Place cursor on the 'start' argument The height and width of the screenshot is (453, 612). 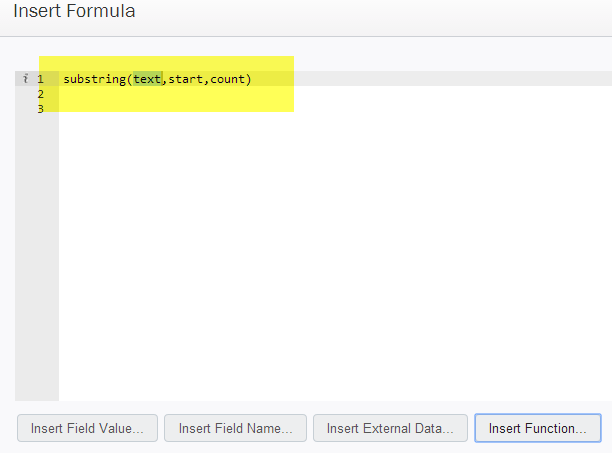point(185,79)
